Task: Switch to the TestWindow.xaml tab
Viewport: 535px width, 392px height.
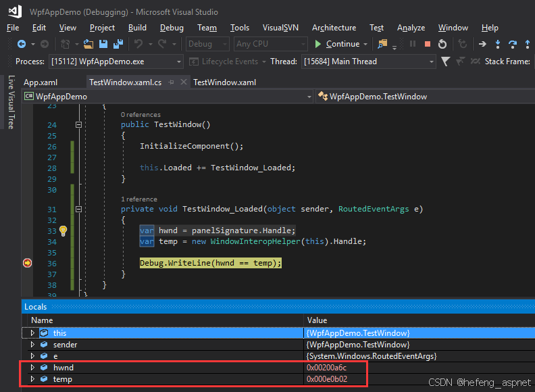Action: coord(224,82)
